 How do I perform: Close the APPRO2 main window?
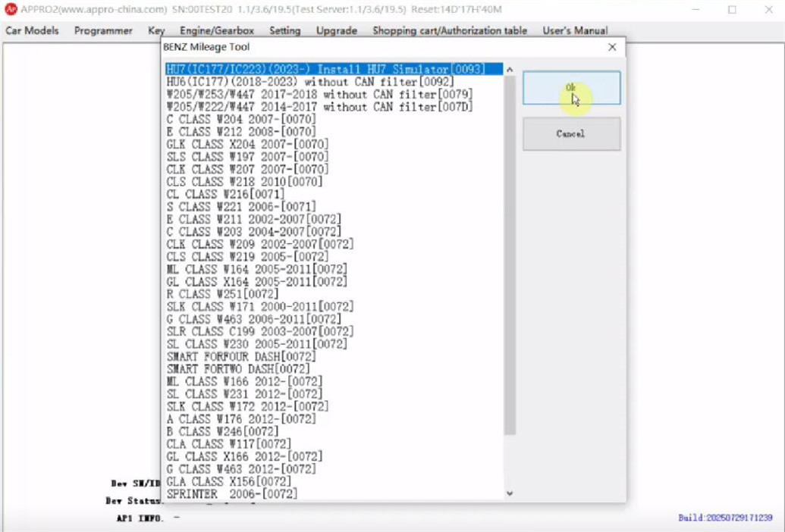tap(769, 10)
